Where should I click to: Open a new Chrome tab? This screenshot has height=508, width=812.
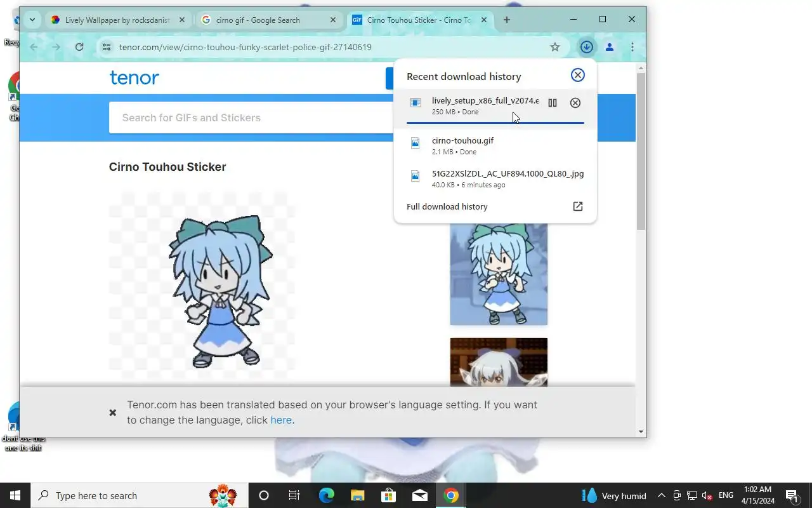point(506,20)
